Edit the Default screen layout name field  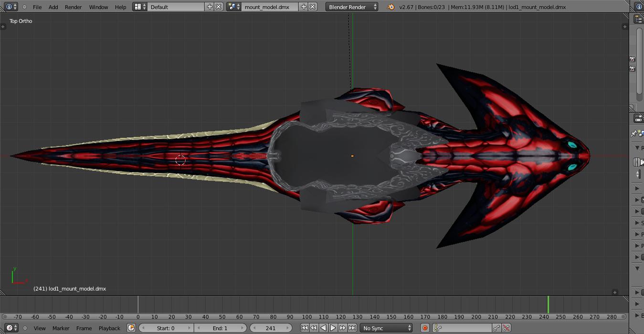point(176,7)
